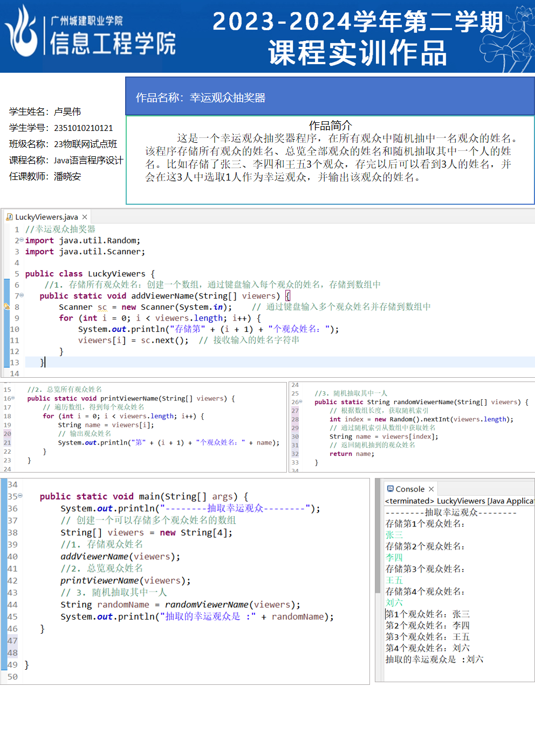Click the terminated LuckyViewers console status line
This screenshot has height=756, width=535.
(x=458, y=501)
